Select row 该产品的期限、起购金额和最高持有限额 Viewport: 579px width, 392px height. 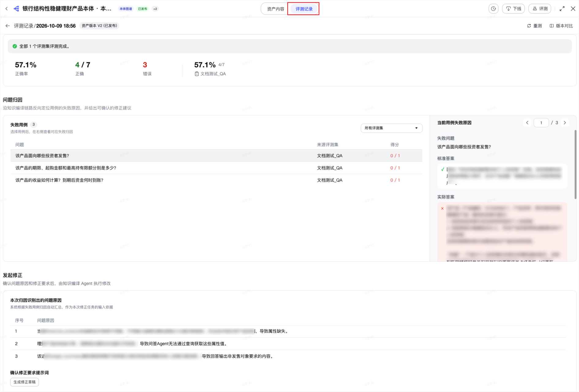[x=216, y=168]
